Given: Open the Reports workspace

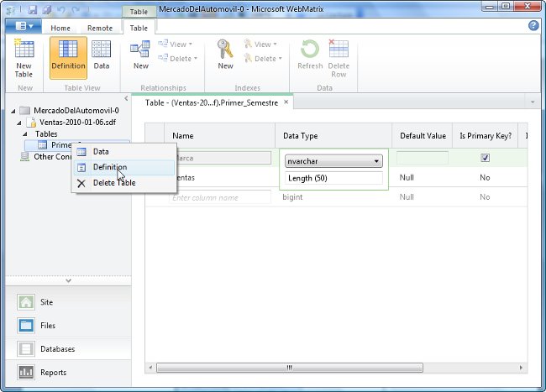Looking at the screenshot, I should tap(68, 372).
